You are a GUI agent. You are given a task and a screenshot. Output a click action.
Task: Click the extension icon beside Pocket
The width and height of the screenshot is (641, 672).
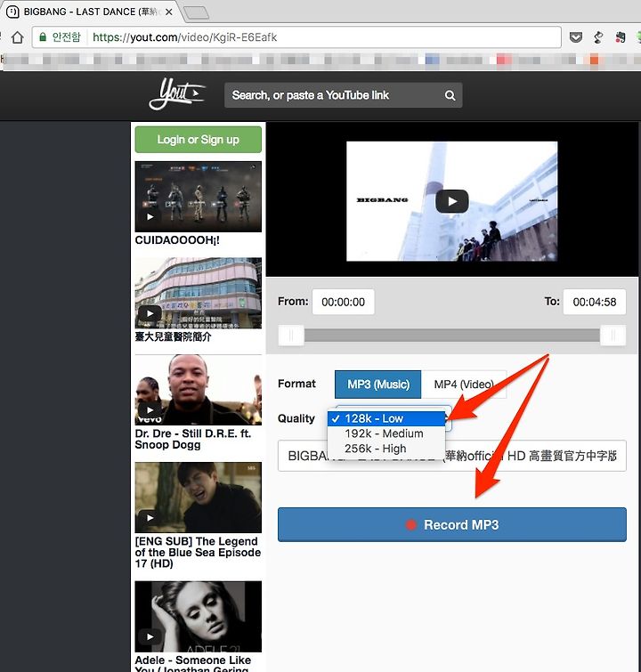[598, 37]
